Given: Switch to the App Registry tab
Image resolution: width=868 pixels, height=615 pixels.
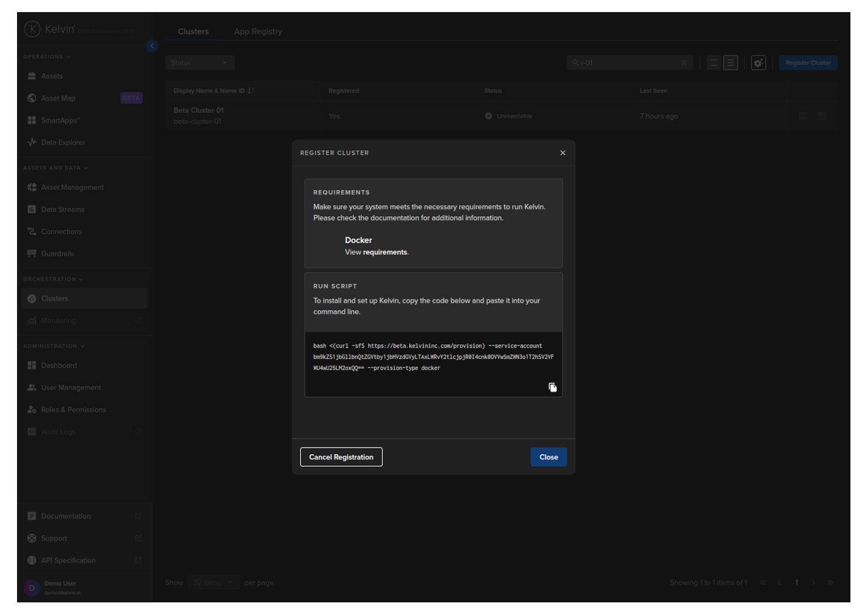Looking at the screenshot, I should coord(258,31).
